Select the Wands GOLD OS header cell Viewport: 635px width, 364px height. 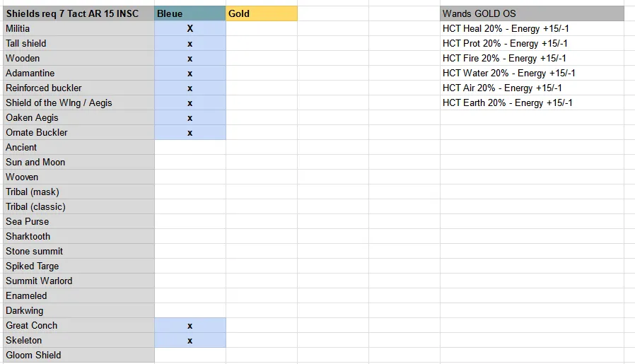click(x=532, y=13)
